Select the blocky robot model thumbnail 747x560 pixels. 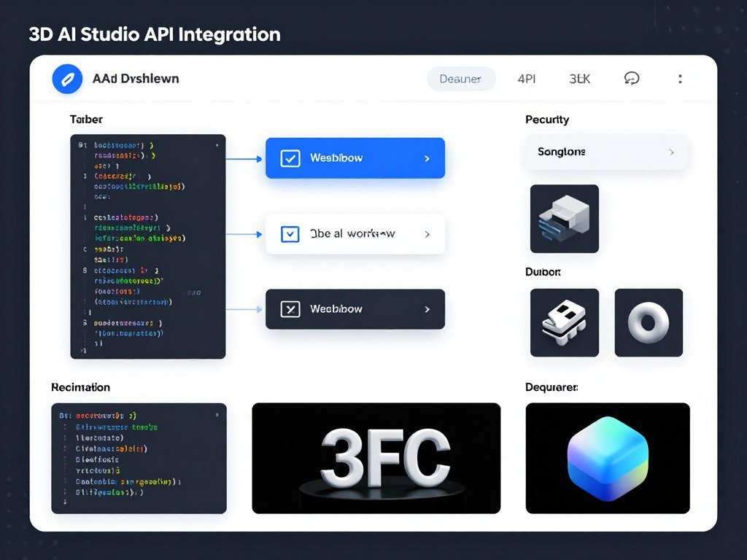[564, 323]
